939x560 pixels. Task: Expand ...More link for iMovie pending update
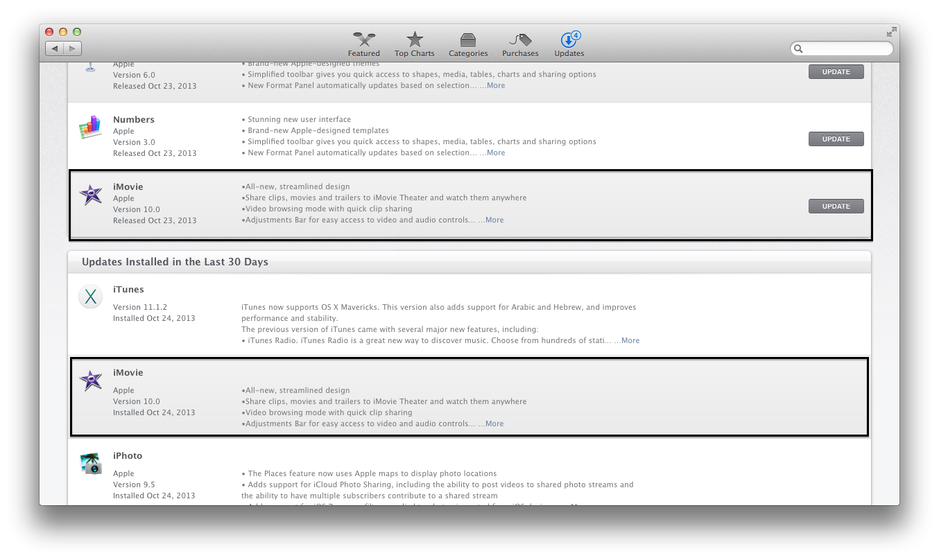pos(491,220)
